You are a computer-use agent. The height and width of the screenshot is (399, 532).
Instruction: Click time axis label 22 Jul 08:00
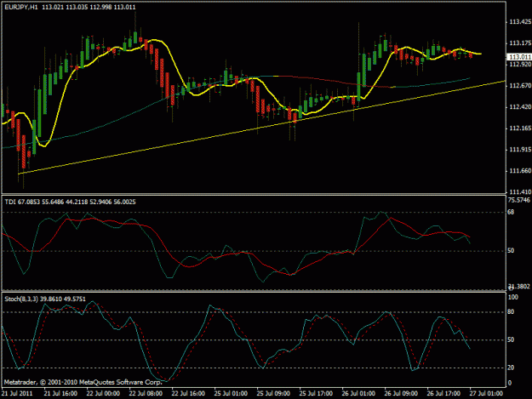click(x=146, y=393)
